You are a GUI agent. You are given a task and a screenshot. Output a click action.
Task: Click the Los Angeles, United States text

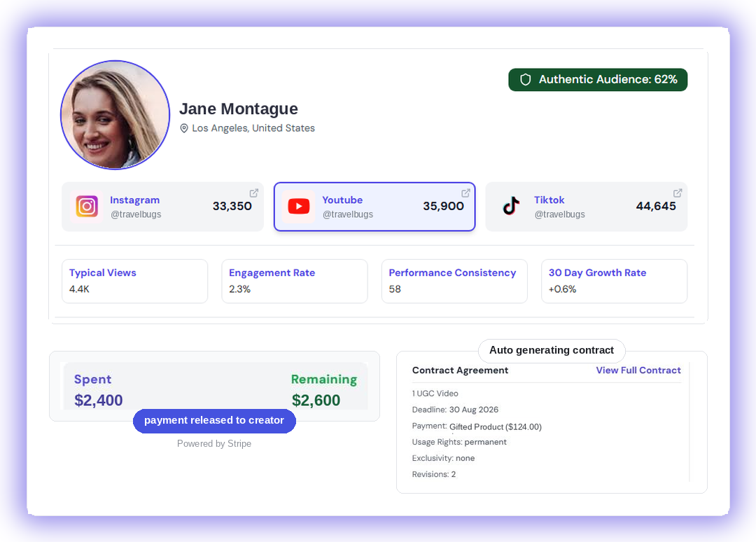pos(253,128)
